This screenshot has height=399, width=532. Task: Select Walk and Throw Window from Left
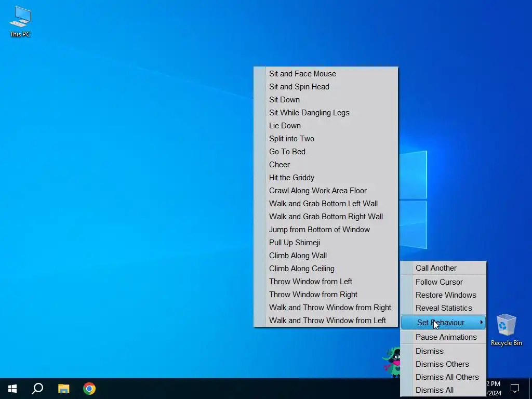click(x=326, y=320)
